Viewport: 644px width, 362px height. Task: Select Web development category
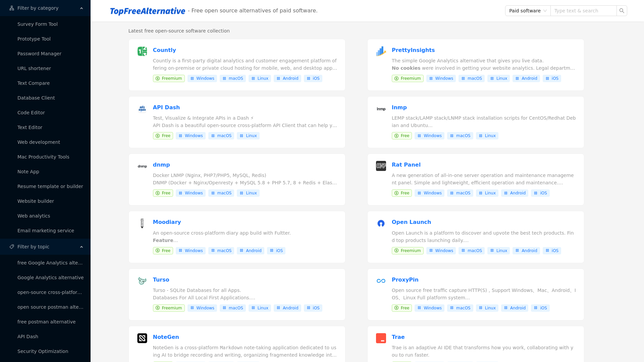[45, 142]
